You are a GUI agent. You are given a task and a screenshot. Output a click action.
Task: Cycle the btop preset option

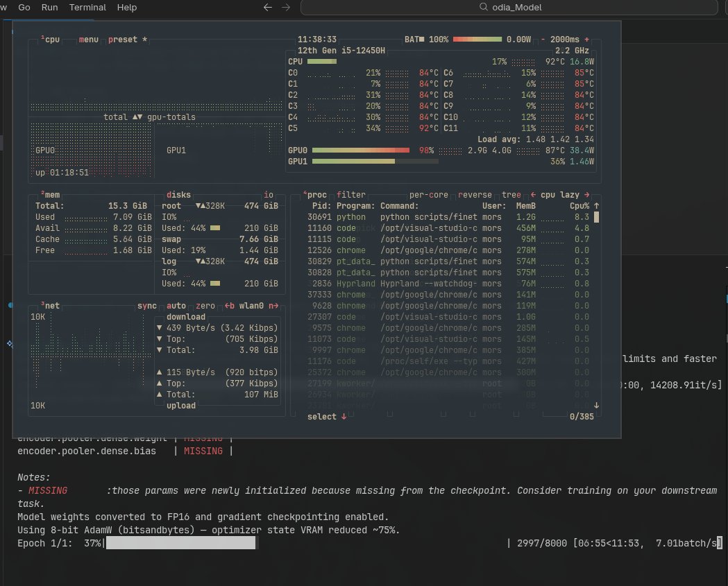click(128, 40)
